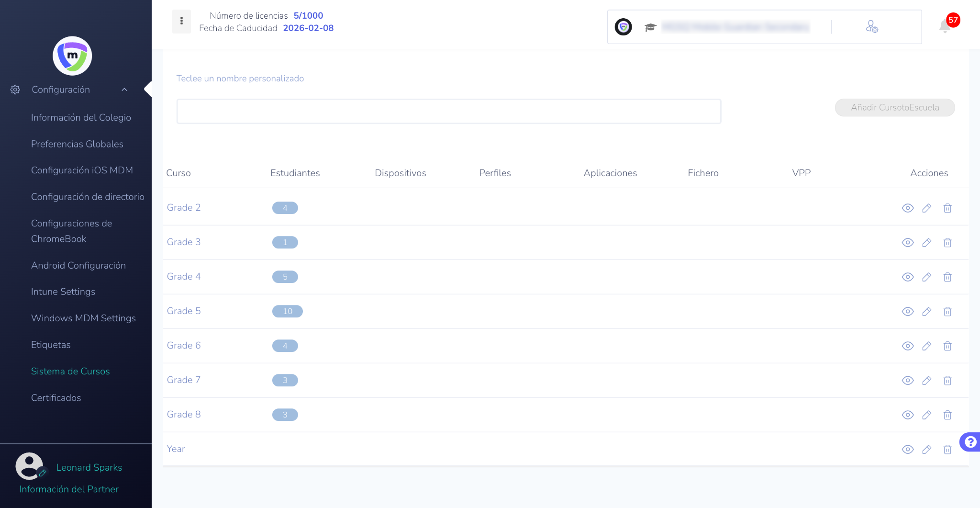View the Grade 4 course via eye icon
This screenshot has width=980, height=508.
[908, 277]
